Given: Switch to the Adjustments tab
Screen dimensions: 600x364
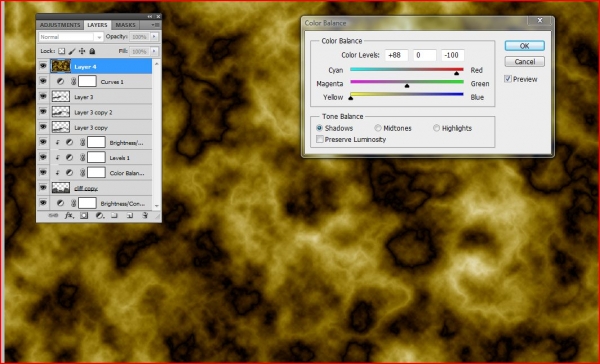Looking at the screenshot, I should [60, 25].
